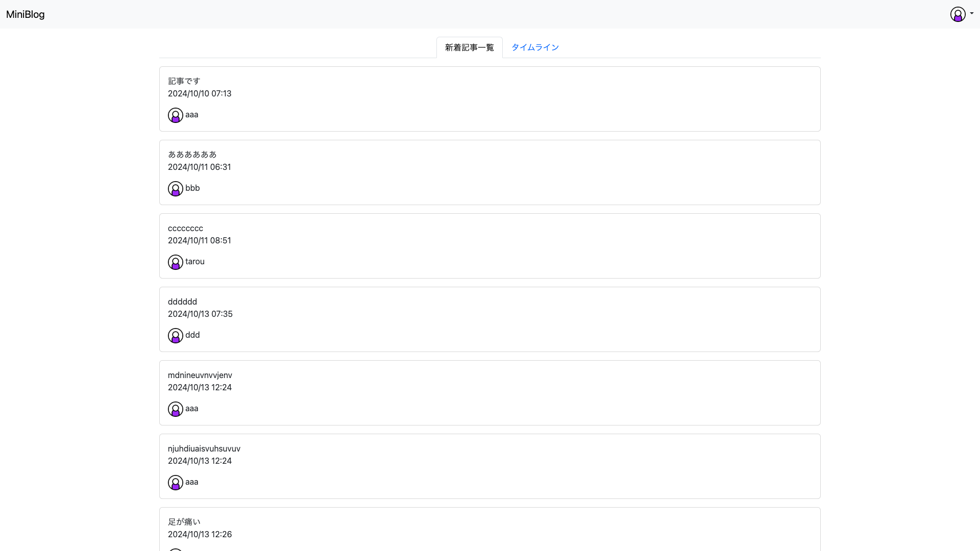980x551 pixels.
Task: Open the MiniBlog home link
Action: tap(25, 14)
